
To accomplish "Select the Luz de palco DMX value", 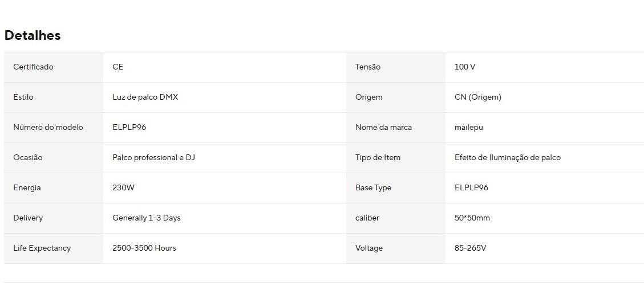I will tap(145, 97).
